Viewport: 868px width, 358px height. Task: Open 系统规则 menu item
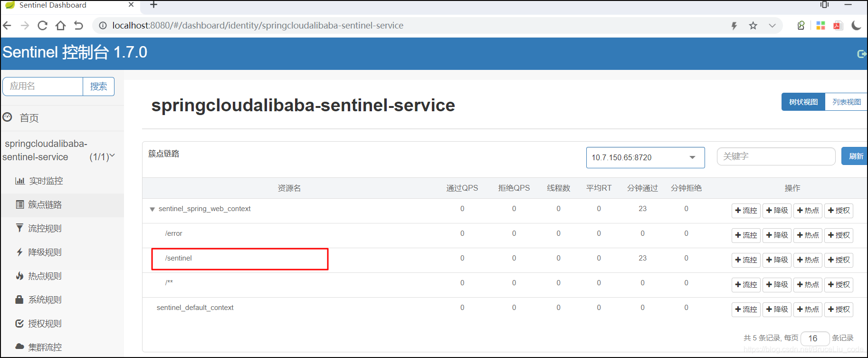[x=45, y=300]
